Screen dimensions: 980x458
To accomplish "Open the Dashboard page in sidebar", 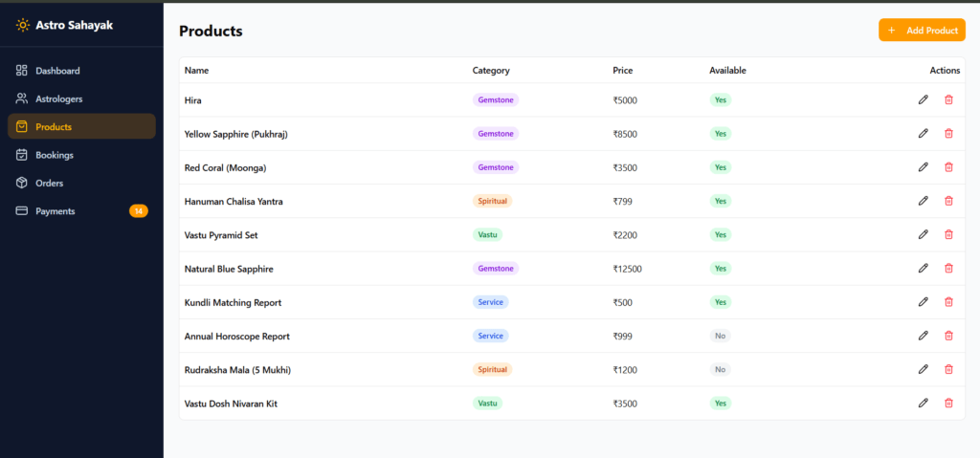I will click(57, 71).
